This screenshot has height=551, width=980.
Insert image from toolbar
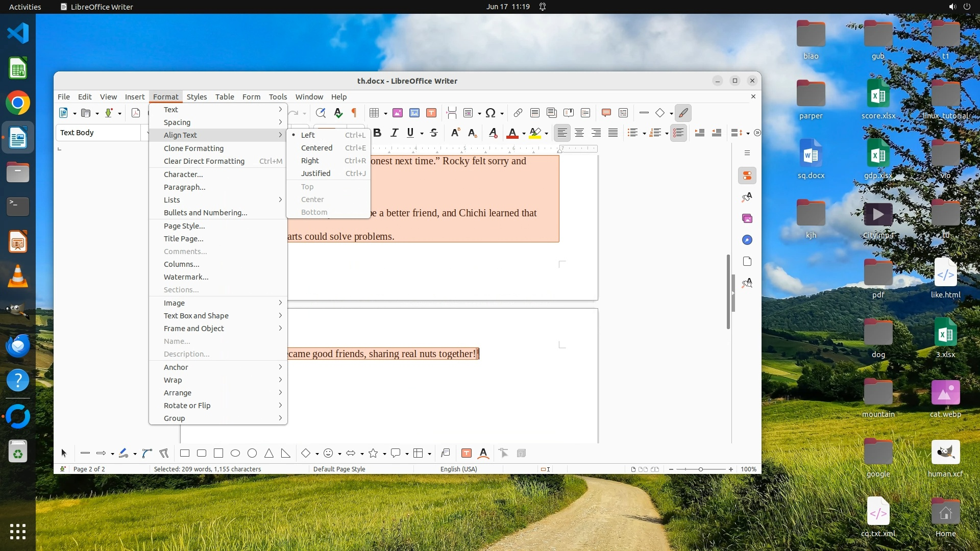click(x=398, y=113)
